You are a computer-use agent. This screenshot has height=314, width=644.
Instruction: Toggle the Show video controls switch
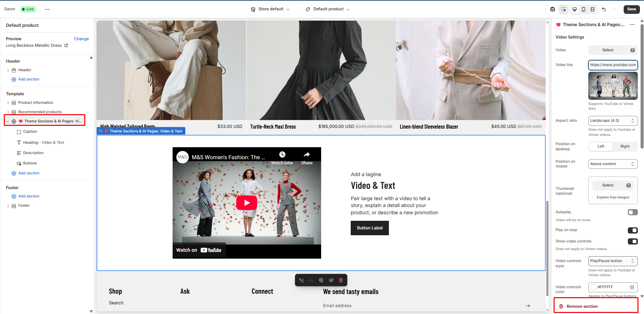pos(633,241)
